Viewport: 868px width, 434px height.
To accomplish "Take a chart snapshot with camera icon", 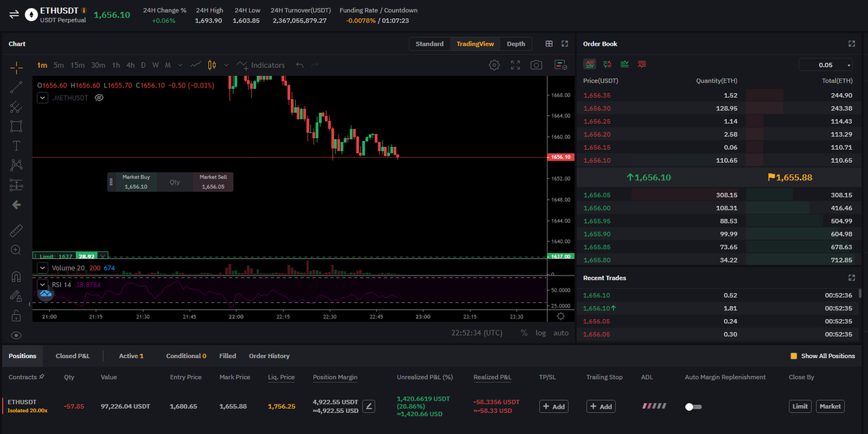I will pyautogui.click(x=536, y=65).
